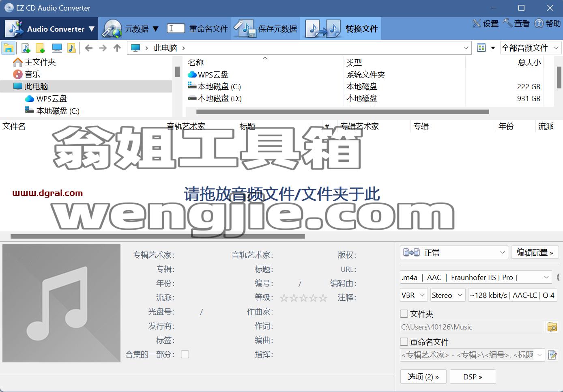Screen dimensions: 563x392
Task: Toggle the folder browser pane icon
Action: click(9, 48)
